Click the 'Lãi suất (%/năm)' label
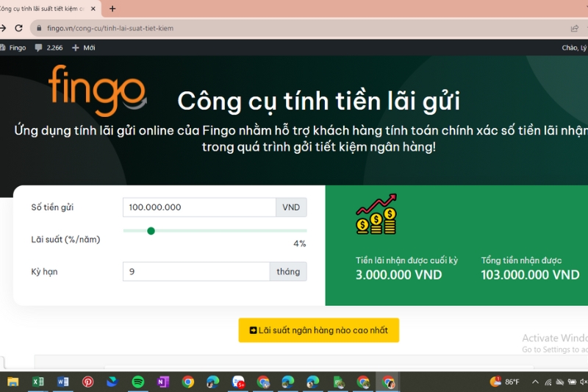The height and width of the screenshot is (392, 588). click(65, 239)
